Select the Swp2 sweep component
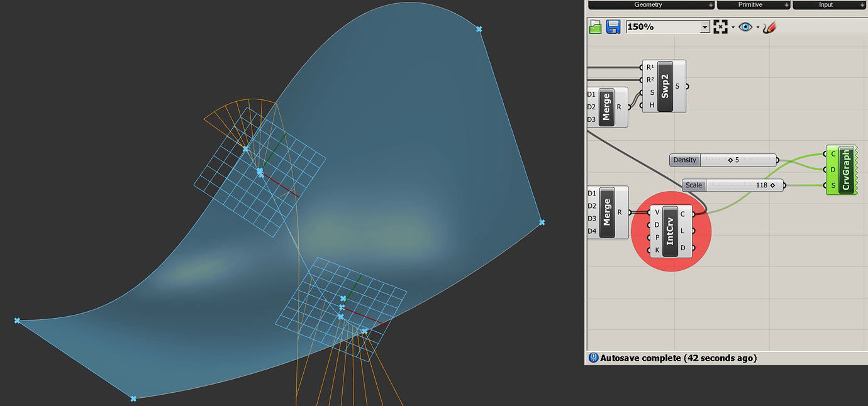 pyautogui.click(x=664, y=87)
